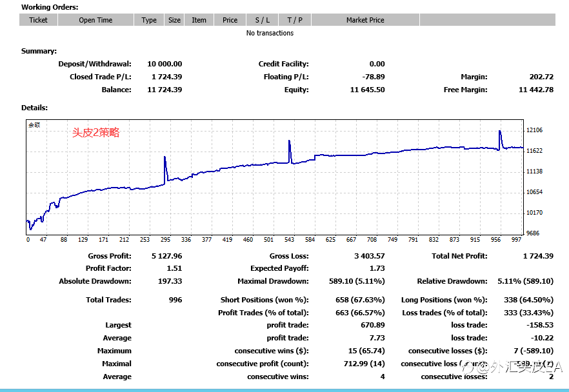Click the 'Total Trades:' label
The width and height of the screenshot is (569, 392).
pos(108,300)
